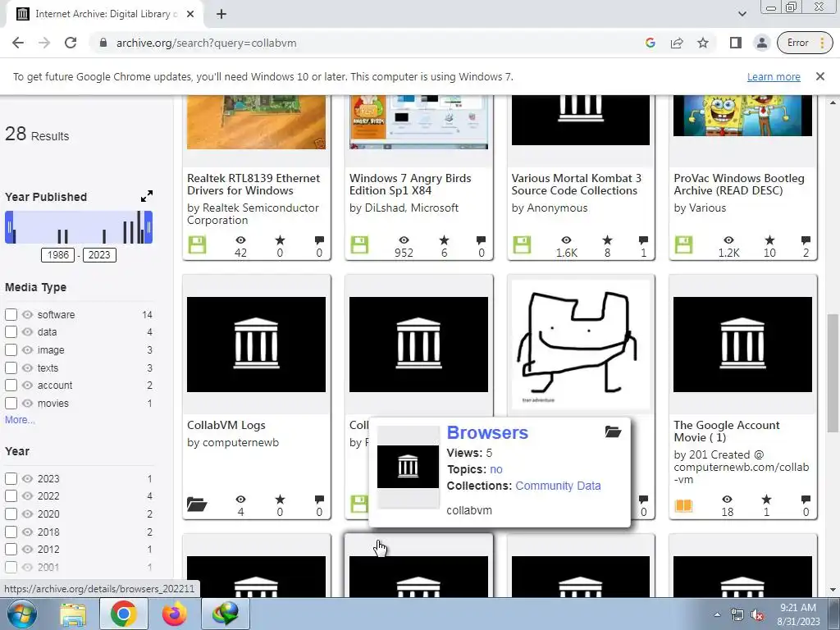The image size is (840, 630).
Task: Check the 2012 year filter box
Action: point(11,549)
